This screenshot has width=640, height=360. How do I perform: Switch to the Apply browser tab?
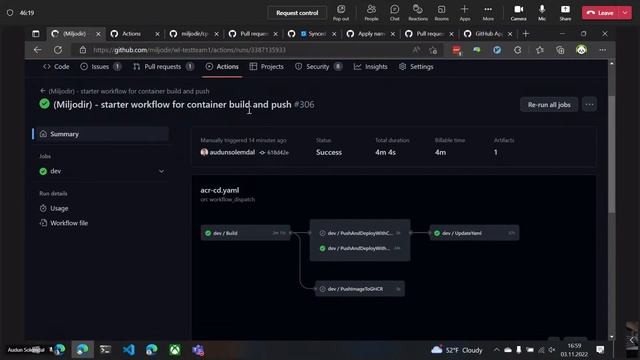tap(371, 34)
